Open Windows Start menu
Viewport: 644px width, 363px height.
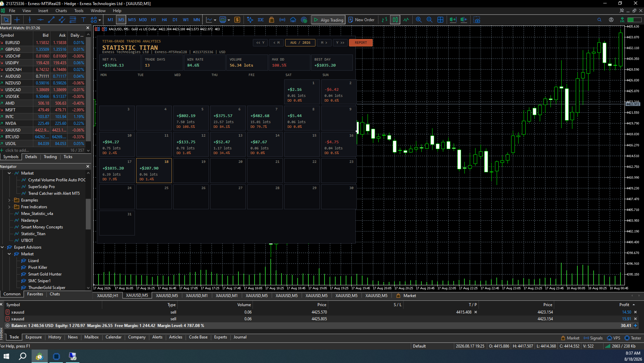tap(6, 356)
